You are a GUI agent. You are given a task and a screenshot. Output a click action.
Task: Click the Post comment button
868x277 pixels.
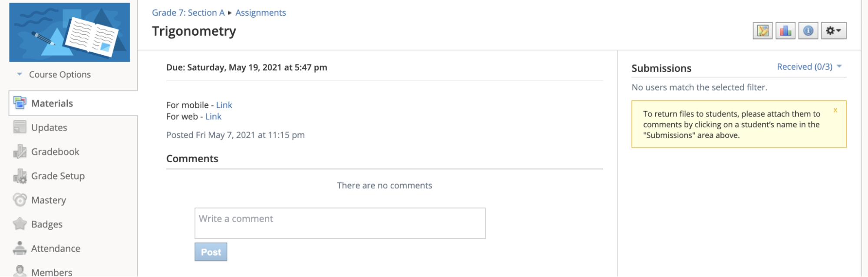click(211, 252)
